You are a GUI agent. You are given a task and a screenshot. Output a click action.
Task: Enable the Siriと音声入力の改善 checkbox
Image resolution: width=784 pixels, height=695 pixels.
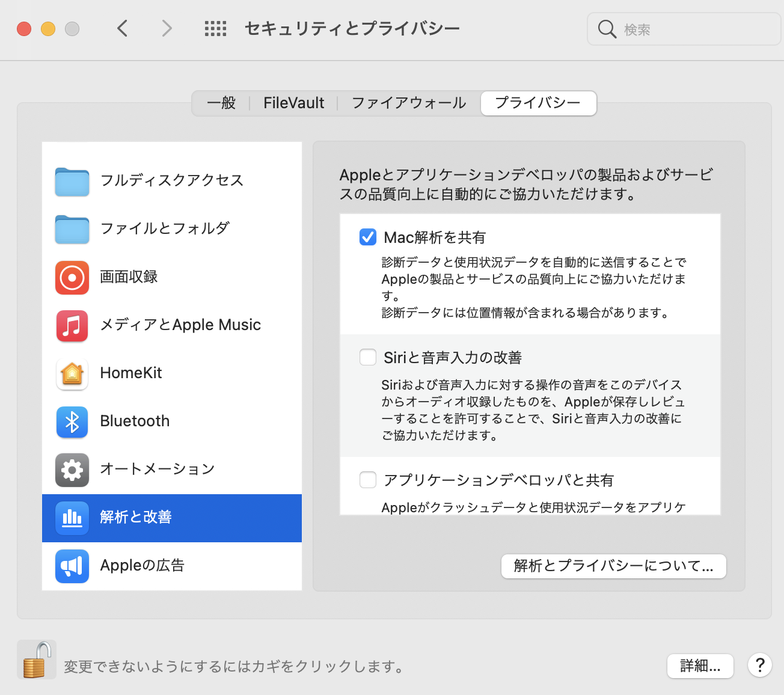368,357
